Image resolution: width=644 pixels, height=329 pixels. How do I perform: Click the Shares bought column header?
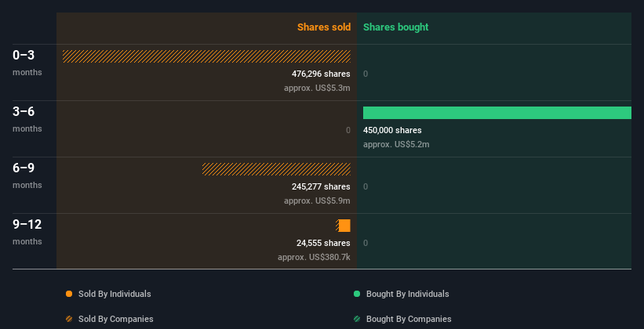tap(396, 27)
